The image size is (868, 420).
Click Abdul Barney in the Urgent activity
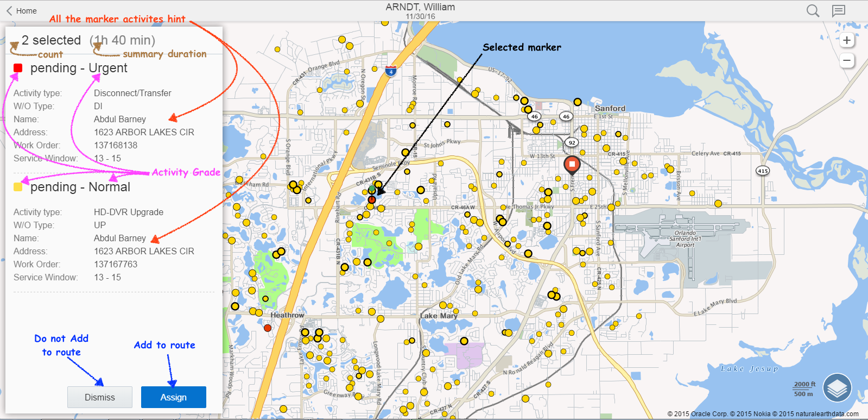pyautogui.click(x=120, y=119)
